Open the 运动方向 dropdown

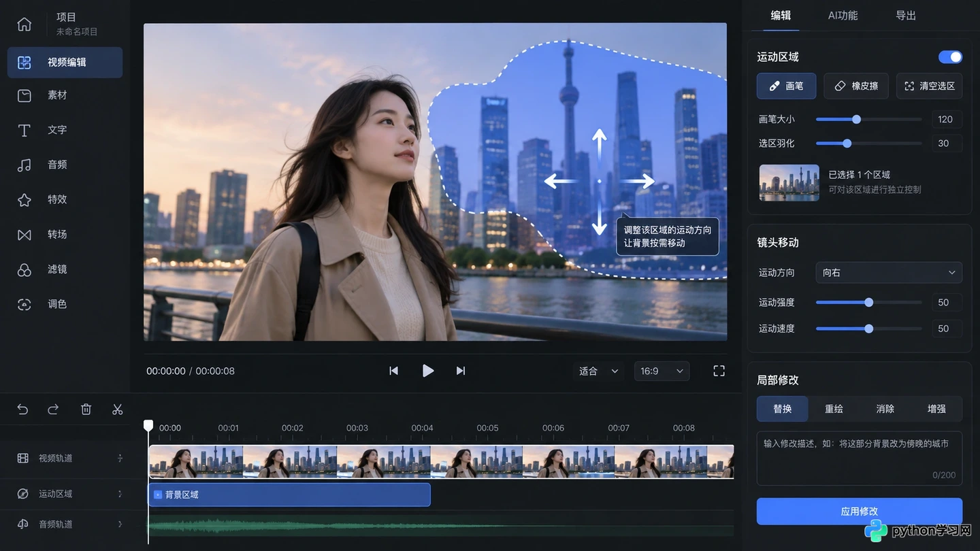(889, 273)
